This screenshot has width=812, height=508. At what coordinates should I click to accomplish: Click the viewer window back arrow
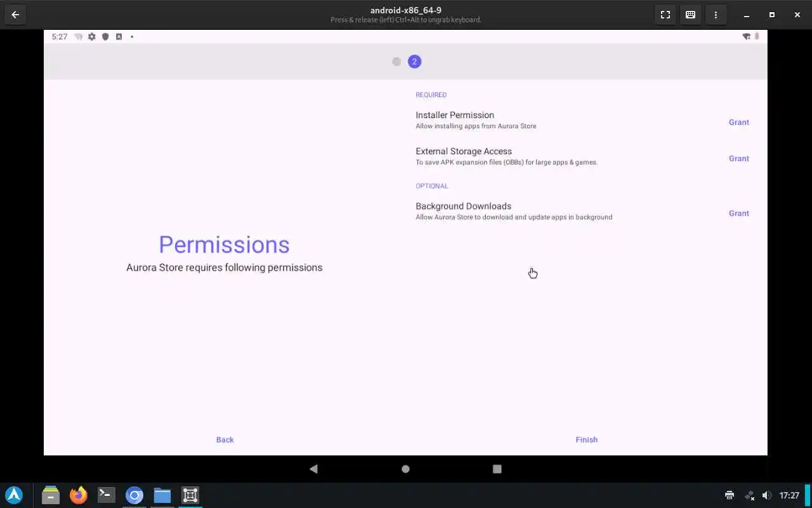15,15
